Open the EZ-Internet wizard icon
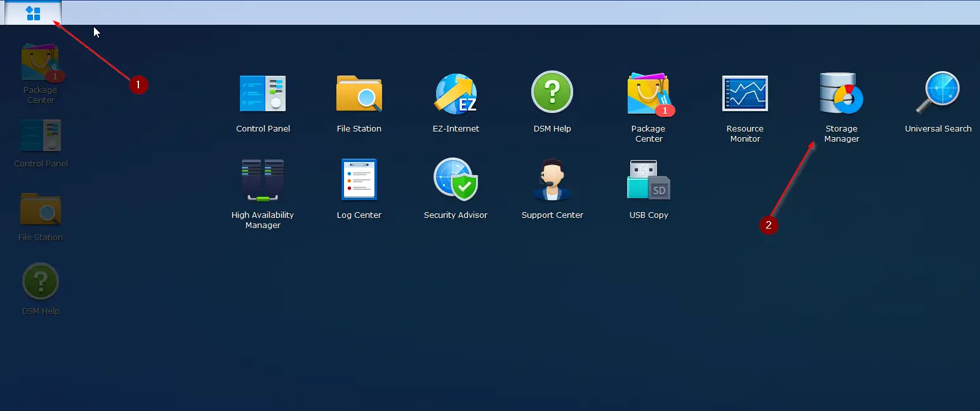Image resolution: width=980 pixels, height=411 pixels. (456, 94)
